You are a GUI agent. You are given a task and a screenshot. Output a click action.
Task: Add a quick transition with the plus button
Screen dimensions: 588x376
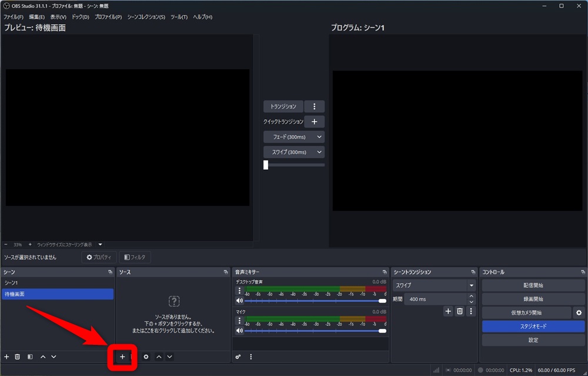point(314,122)
